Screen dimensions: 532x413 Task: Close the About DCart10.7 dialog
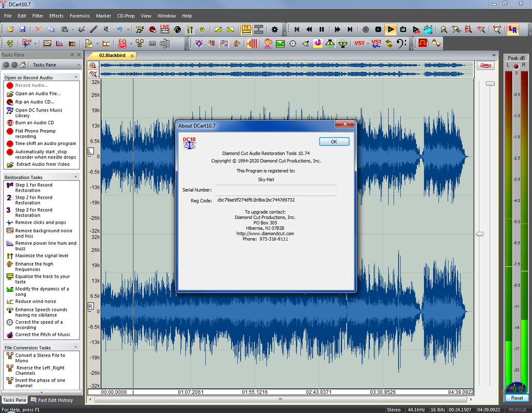(x=345, y=124)
